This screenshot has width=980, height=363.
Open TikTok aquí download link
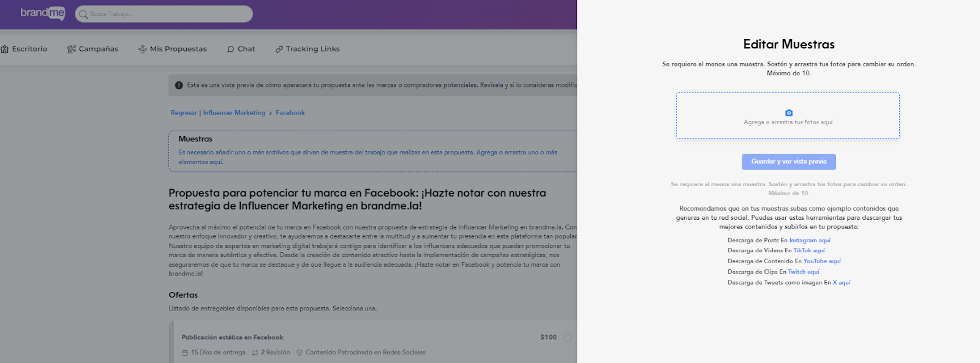(809, 250)
